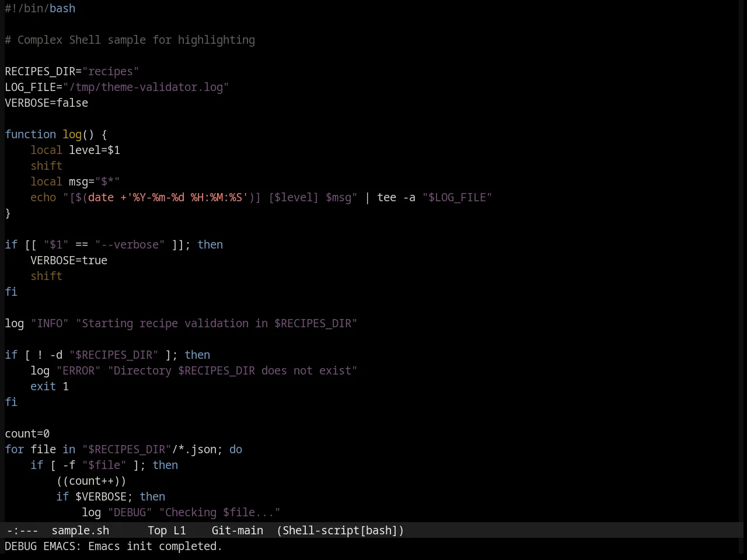Click the 'tee -a' command
This screenshot has width=747, height=560.
coord(396,197)
